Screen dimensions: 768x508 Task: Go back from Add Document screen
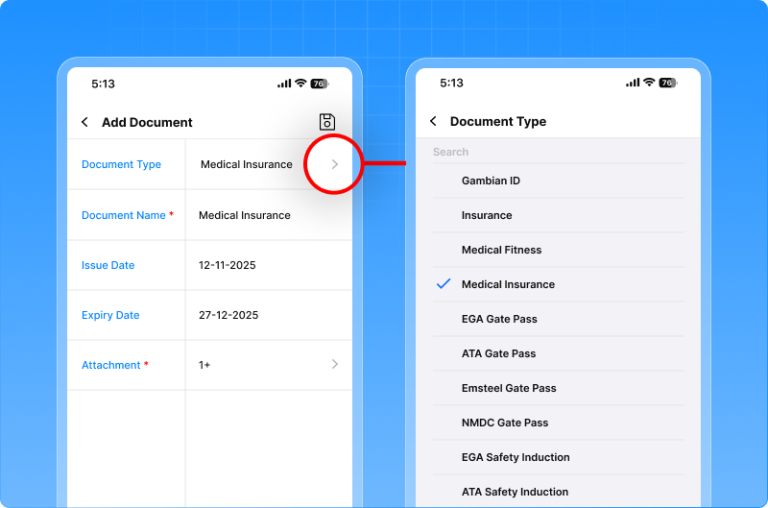pyautogui.click(x=85, y=122)
